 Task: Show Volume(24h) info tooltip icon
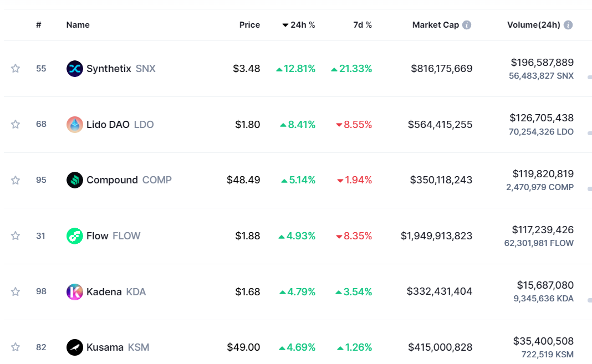(x=568, y=25)
